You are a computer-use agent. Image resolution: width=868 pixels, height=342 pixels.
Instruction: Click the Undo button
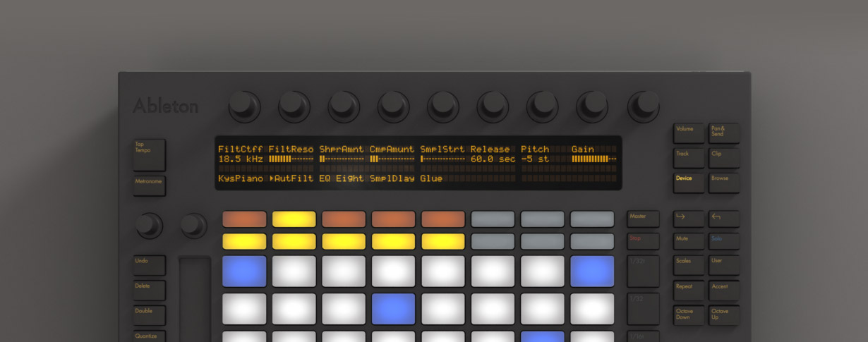click(x=149, y=265)
